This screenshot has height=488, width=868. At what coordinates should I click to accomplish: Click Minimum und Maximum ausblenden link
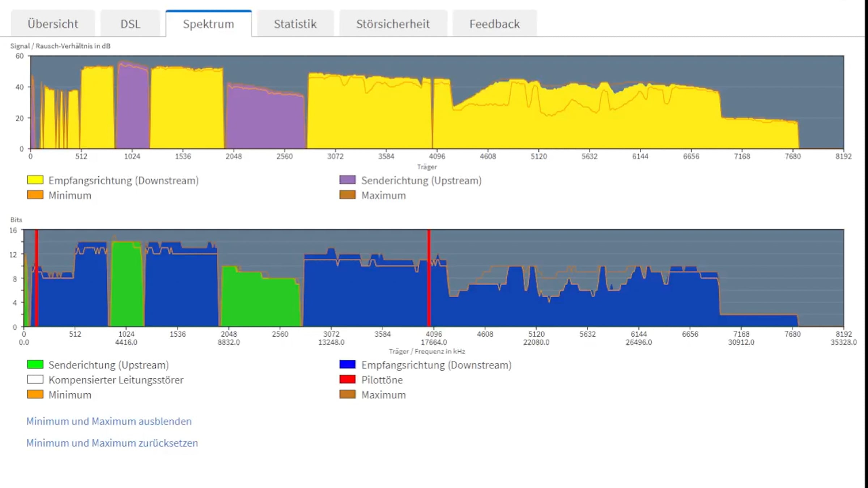click(x=109, y=421)
